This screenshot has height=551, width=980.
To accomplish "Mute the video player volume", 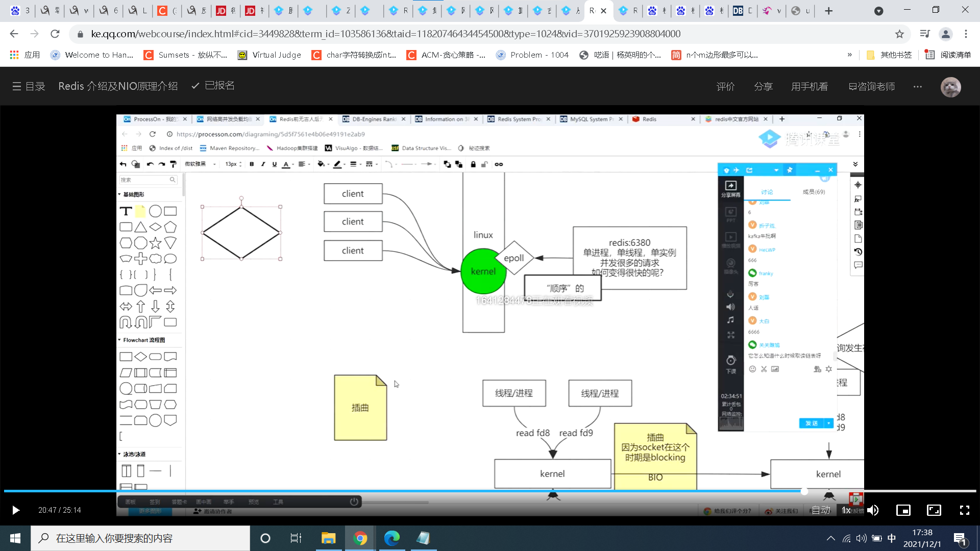I will coord(873,510).
